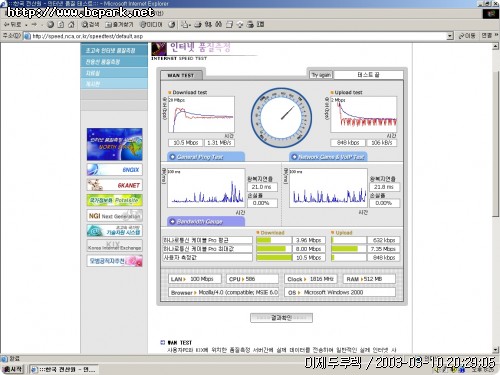Open the History toolbar icon

(x=172, y=25)
